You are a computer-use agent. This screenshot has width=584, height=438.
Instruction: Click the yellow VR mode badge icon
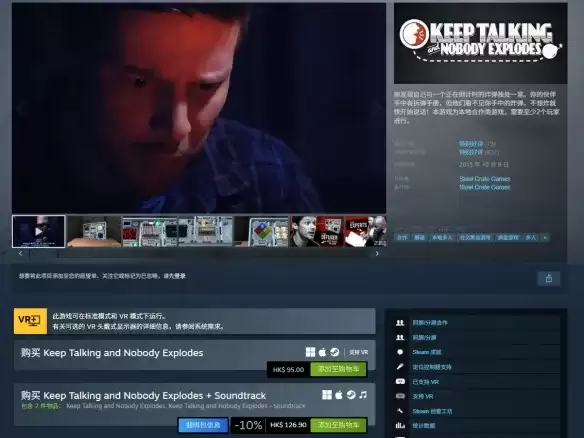pos(31,321)
